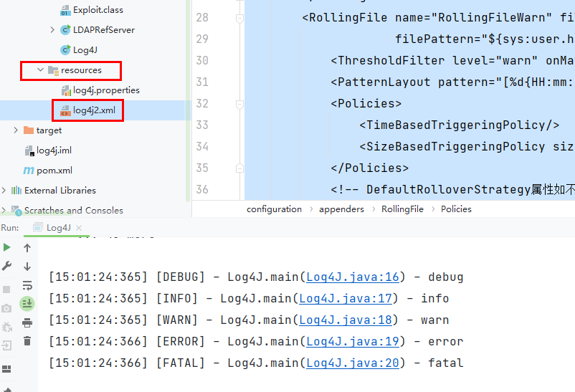Click the green Rerun play icon
Viewport: 575px width, 392px height.
(x=7, y=248)
